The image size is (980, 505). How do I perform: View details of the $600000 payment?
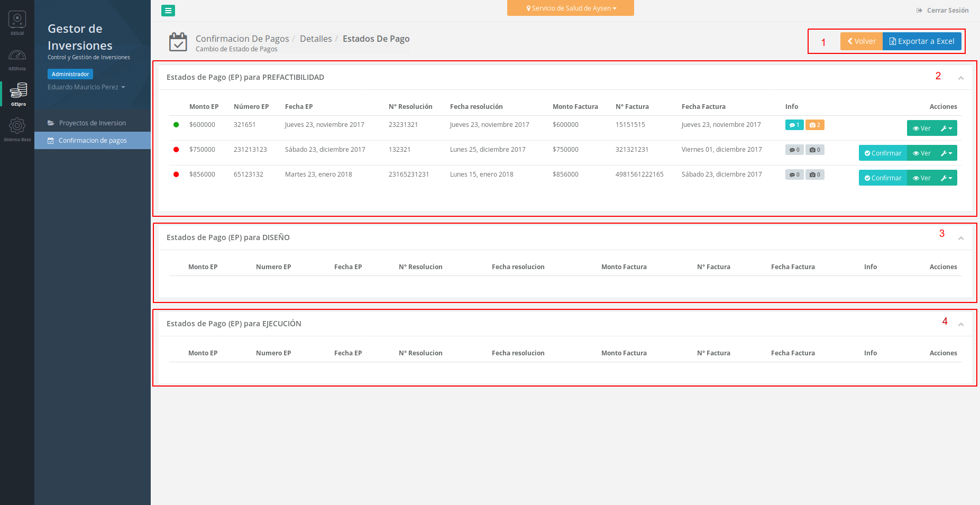pos(921,128)
